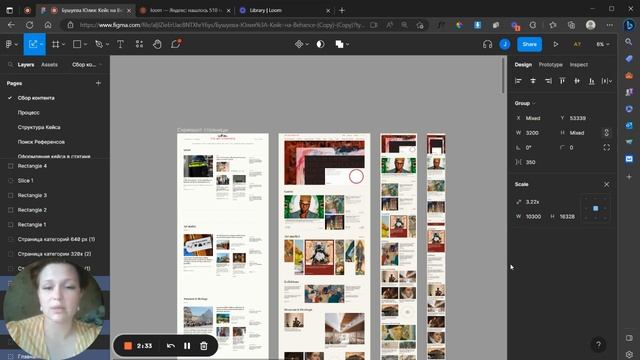Screen dimensions: 640x360
Task: Add a new page with plus
Action: click(x=98, y=83)
